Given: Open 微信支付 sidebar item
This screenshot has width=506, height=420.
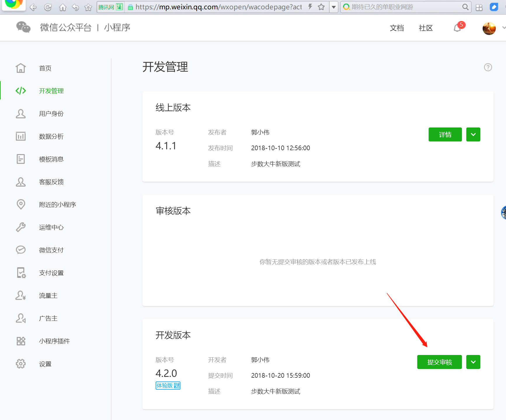Looking at the screenshot, I should coord(51,250).
